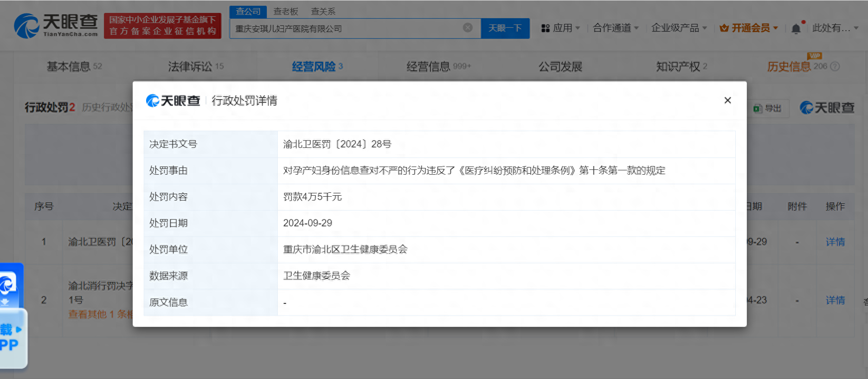Click the 序号 column header

click(x=44, y=206)
